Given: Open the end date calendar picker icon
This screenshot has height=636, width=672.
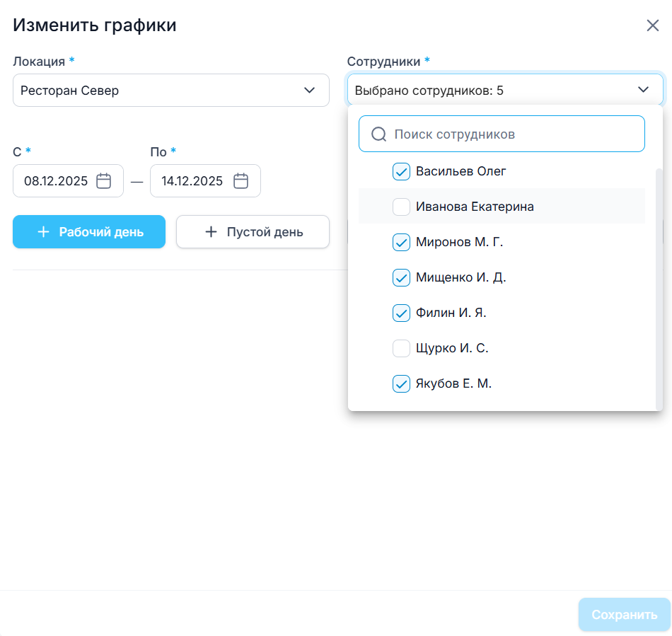Looking at the screenshot, I should click(241, 181).
